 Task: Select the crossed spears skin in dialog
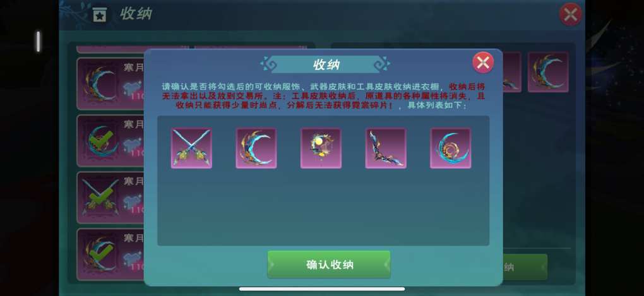pos(191,148)
